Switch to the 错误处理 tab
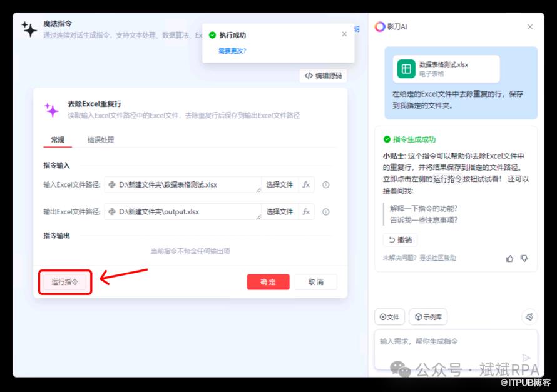This screenshot has width=557, height=392. [x=101, y=140]
